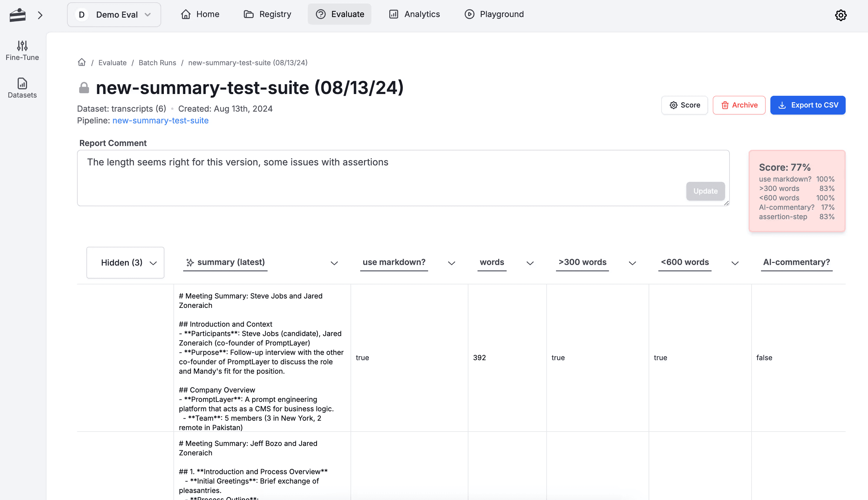
Task: Open the summary (latest) column chevron
Action: [334, 264]
